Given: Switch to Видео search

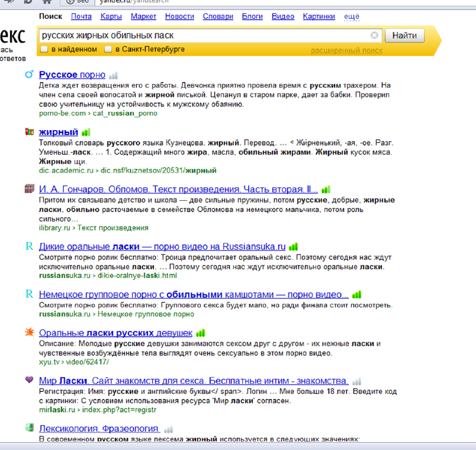Looking at the screenshot, I should 283,16.
